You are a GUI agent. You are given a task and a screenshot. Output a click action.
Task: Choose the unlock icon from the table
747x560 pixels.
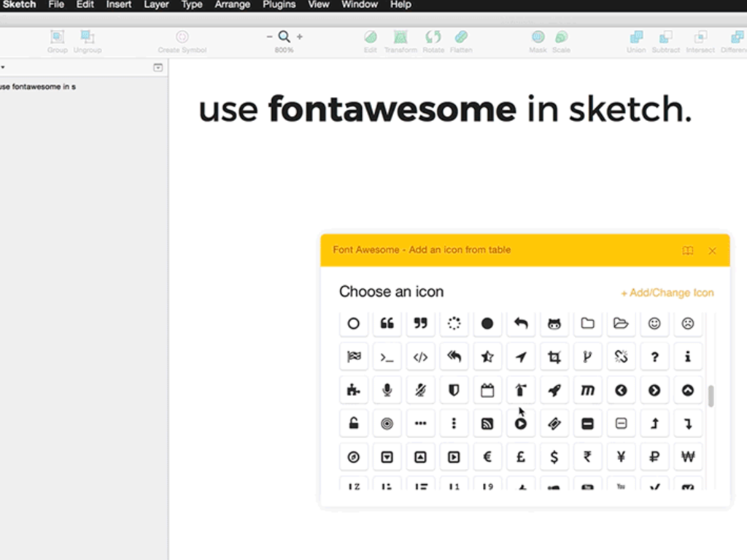(354, 423)
